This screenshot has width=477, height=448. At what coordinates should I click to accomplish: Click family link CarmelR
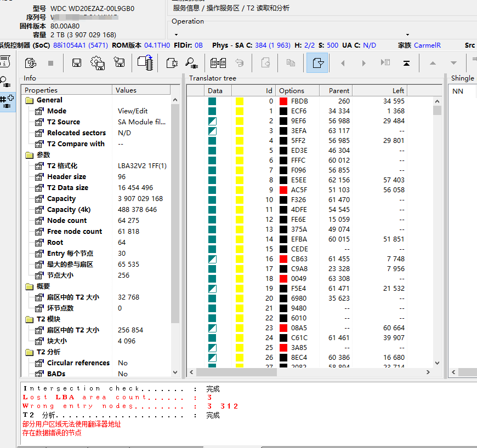point(427,45)
